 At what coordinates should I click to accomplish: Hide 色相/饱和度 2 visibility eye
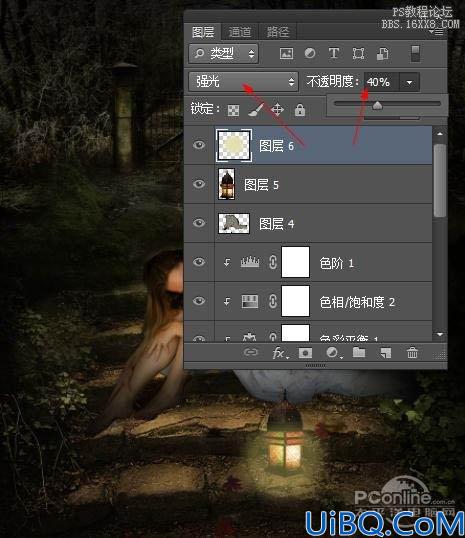pyautogui.click(x=199, y=301)
